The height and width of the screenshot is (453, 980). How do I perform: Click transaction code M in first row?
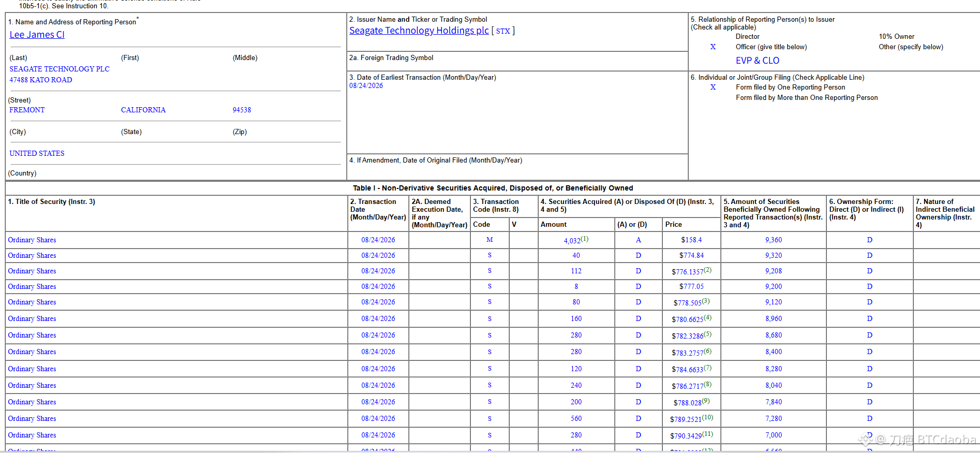click(489, 240)
